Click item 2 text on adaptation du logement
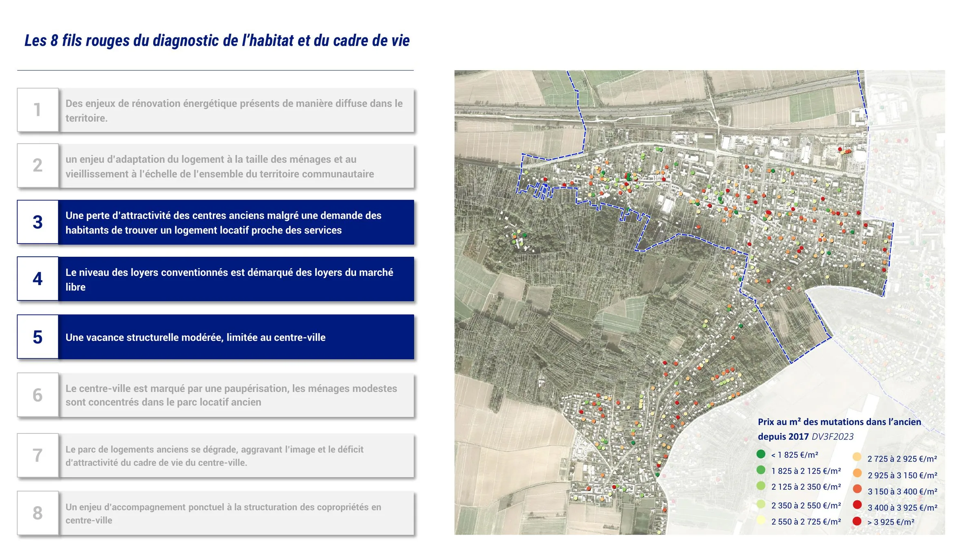 pyautogui.click(x=220, y=167)
